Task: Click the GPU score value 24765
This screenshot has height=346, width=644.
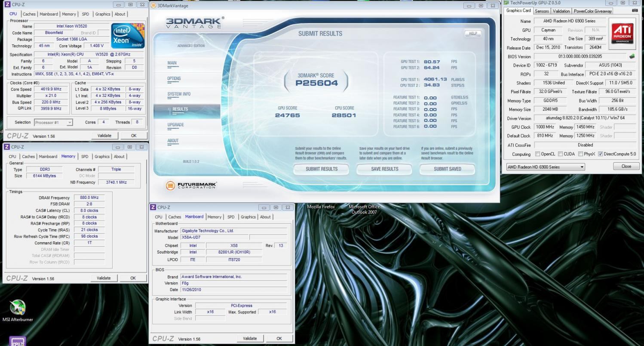Action: click(288, 115)
